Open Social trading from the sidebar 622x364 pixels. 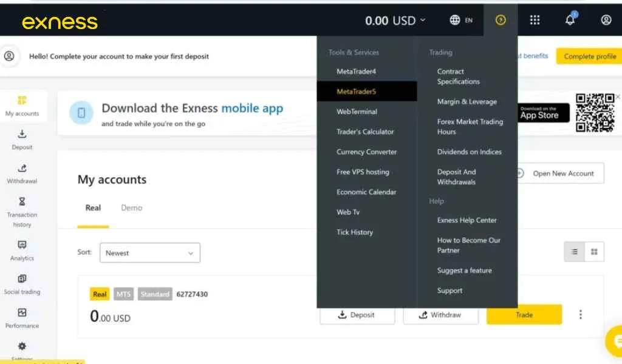coord(22,283)
